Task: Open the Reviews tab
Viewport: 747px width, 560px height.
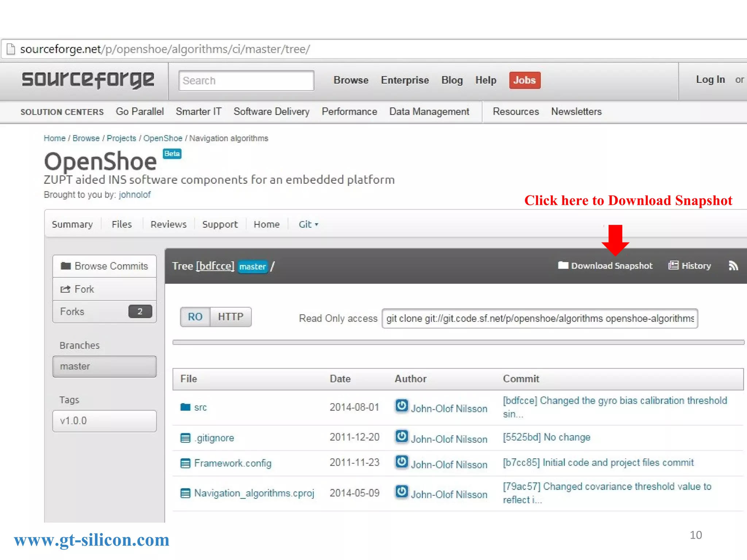Action: pos(168,225)
